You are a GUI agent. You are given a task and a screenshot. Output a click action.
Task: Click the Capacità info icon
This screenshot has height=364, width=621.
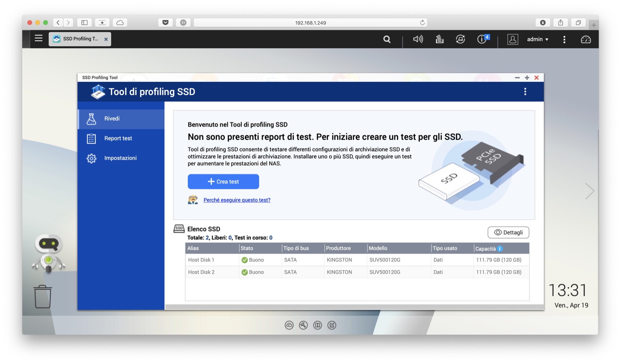(500, 248)
